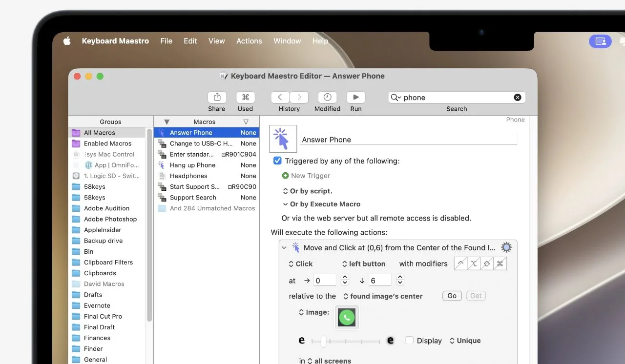Open the Window menu
This screenshot has width=625, height=364.
tap(287, 41)
